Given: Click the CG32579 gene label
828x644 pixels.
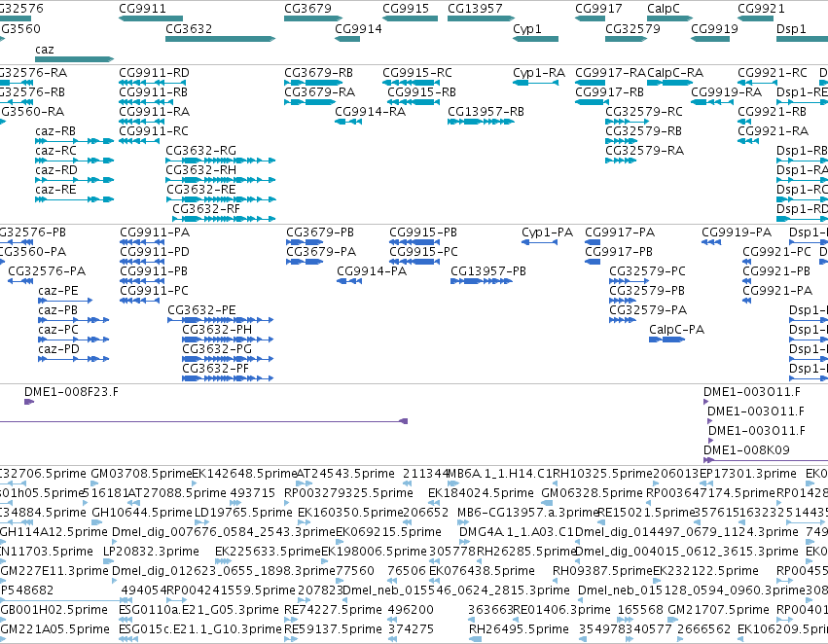Looking at the screenshot, I should (632, 29).
